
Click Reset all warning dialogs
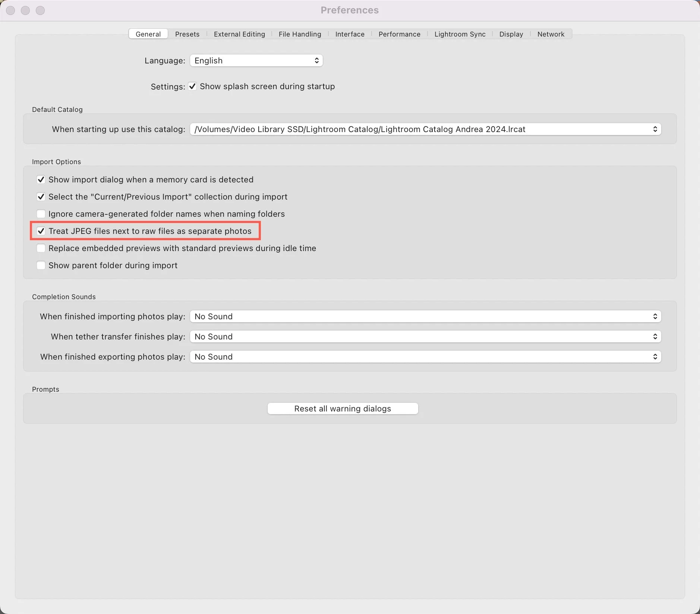pos(342,408)
